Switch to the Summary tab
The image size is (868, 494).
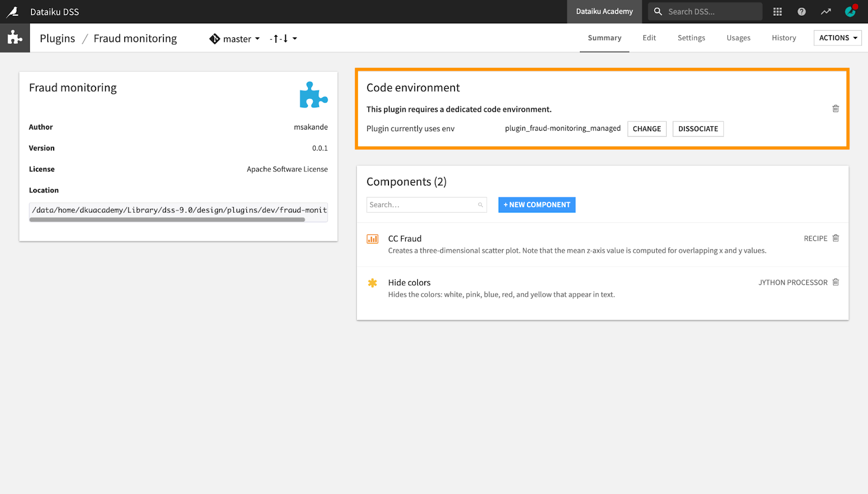coord(604,38)
